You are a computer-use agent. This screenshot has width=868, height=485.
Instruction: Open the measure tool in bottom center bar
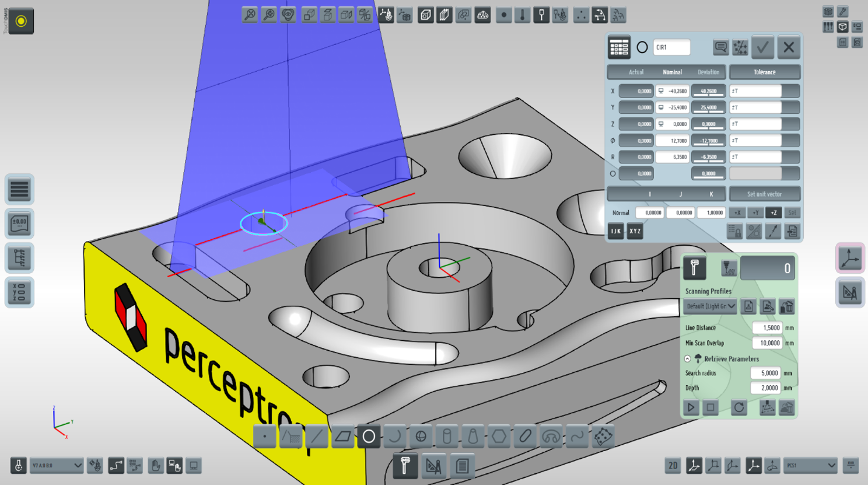click(405, 466)
